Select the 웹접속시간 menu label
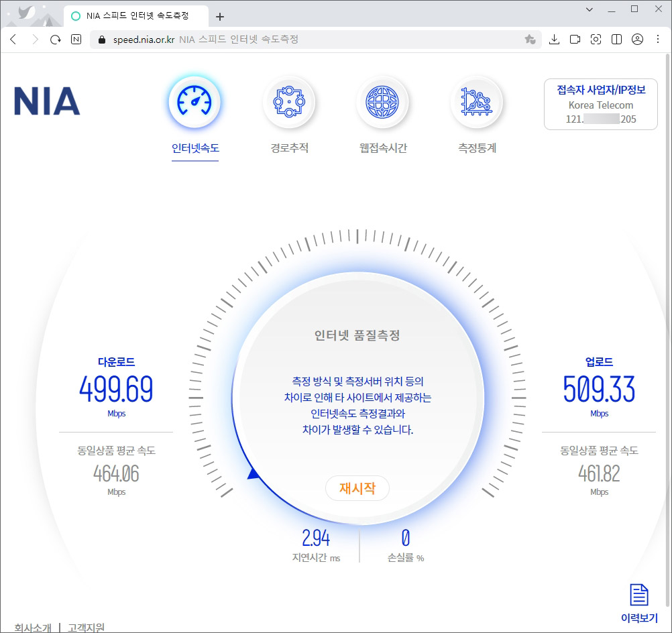This screenshot has height=633, width=672. (383, 148)
